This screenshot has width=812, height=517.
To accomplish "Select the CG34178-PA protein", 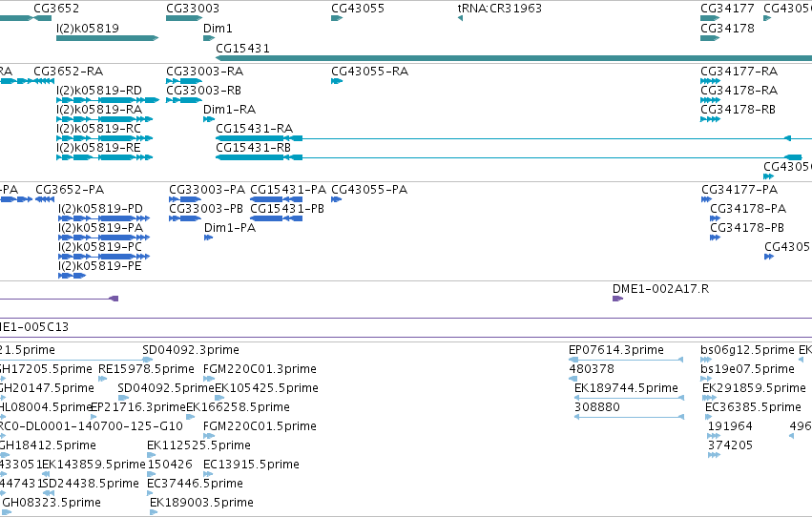I will tap(716, 218).
